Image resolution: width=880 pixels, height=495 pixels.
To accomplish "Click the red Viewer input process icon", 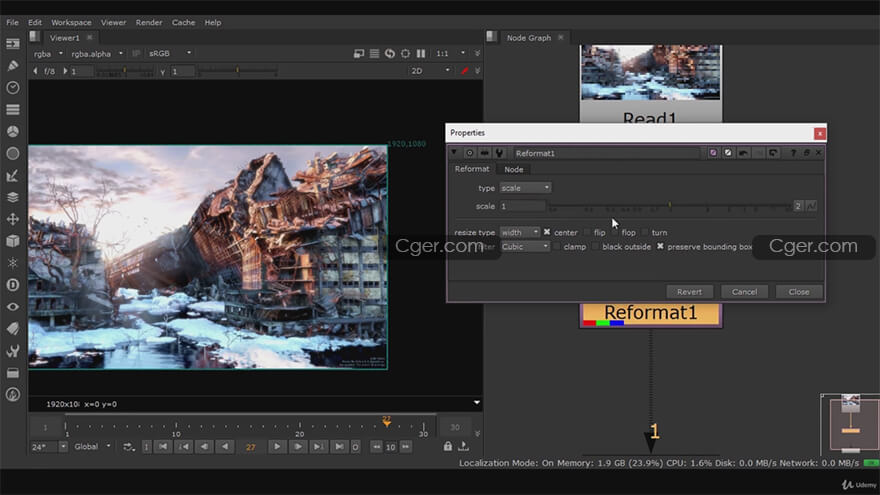I will tap(465, 71).
